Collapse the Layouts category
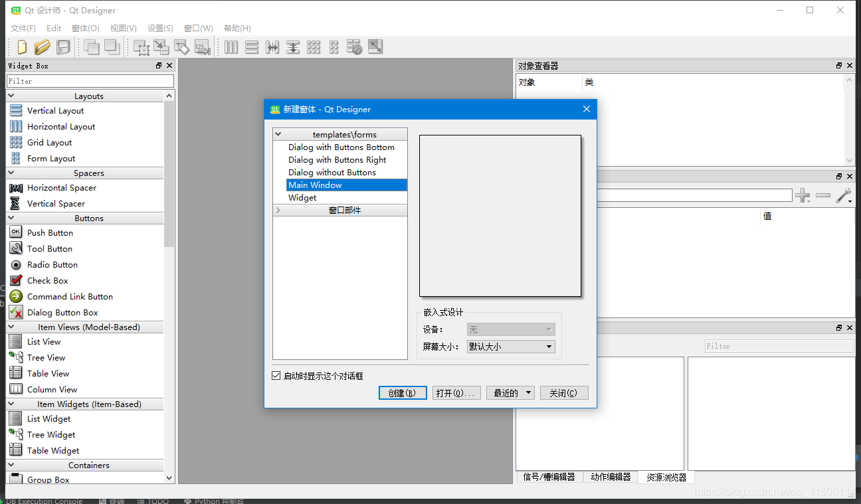 [x=11, y=96]
